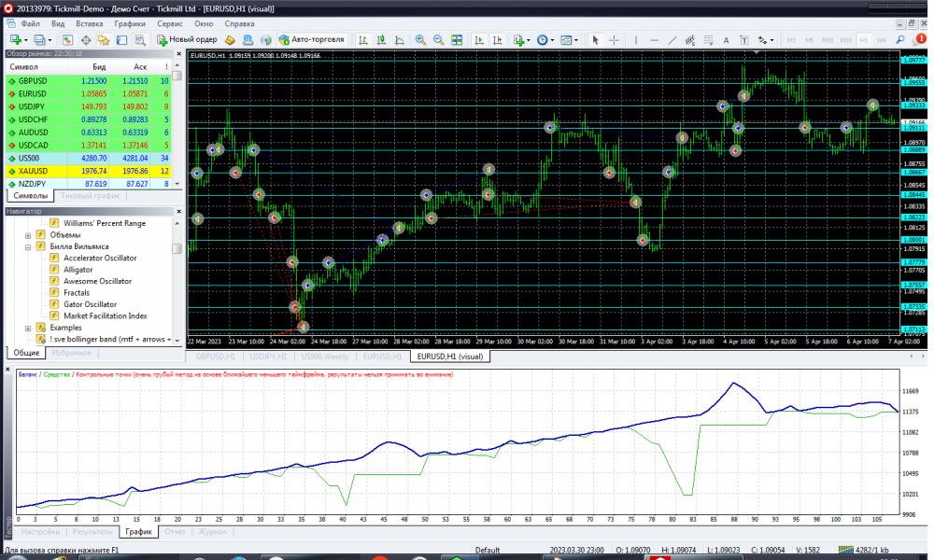Tile chart windows with the grid icon

[x=457, y=40]
